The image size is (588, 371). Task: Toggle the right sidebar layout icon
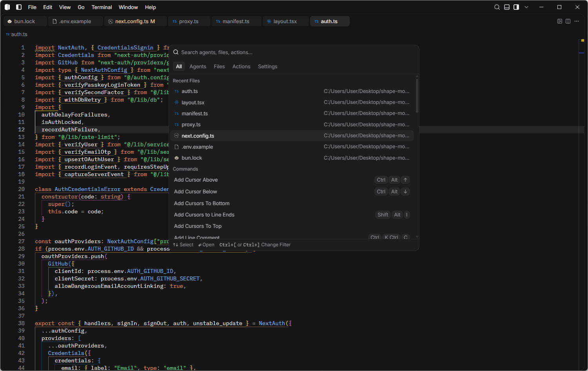[516, 7]
